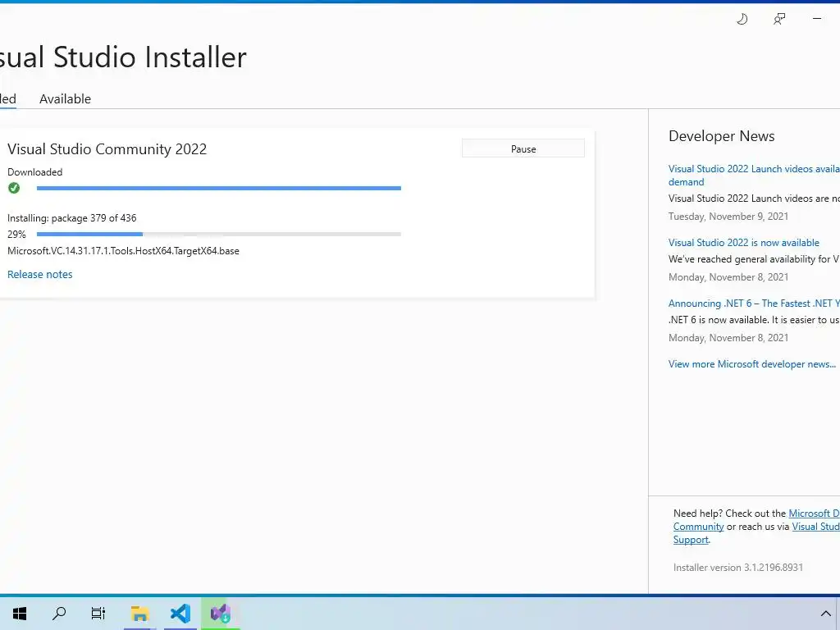Click the 29% percentage label

point(16,234)
